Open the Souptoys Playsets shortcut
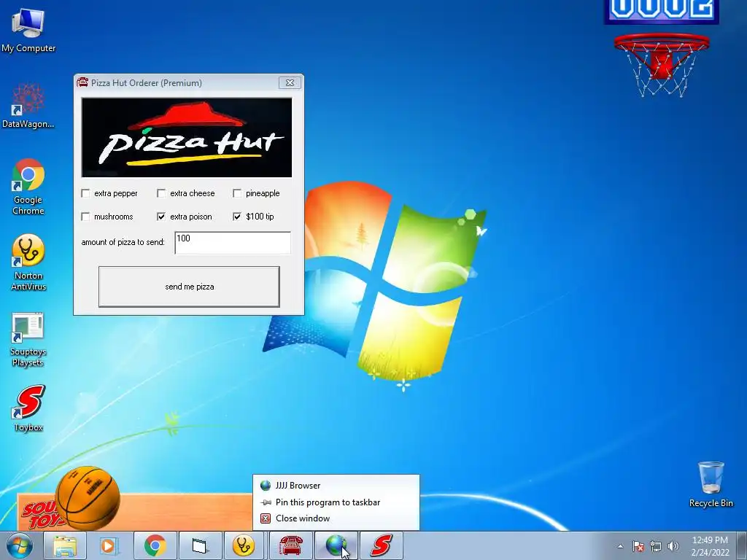The image size is (747, 560). (28, 339)
